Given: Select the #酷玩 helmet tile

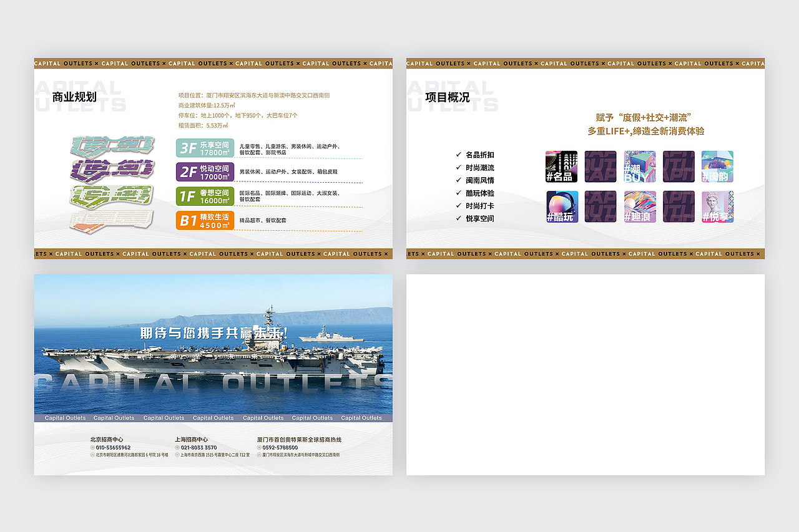Looking at the screenshot, I should click(x=561, y=206).
